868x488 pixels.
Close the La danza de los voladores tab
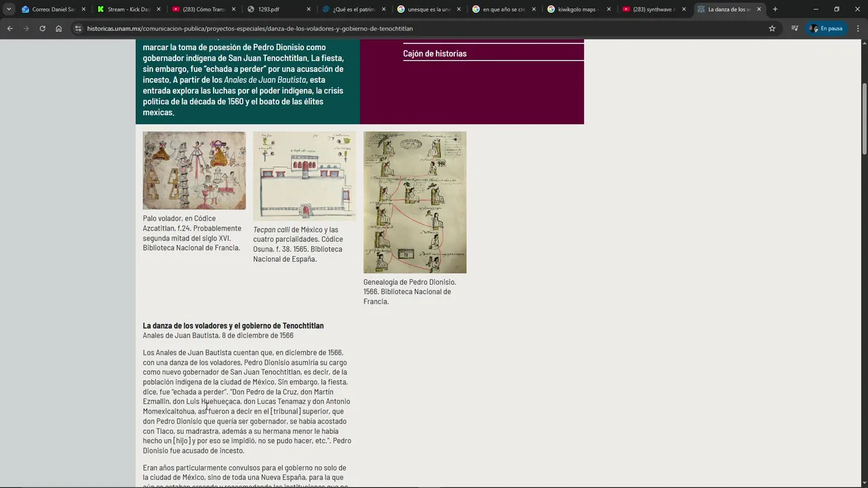coord(759,9)
